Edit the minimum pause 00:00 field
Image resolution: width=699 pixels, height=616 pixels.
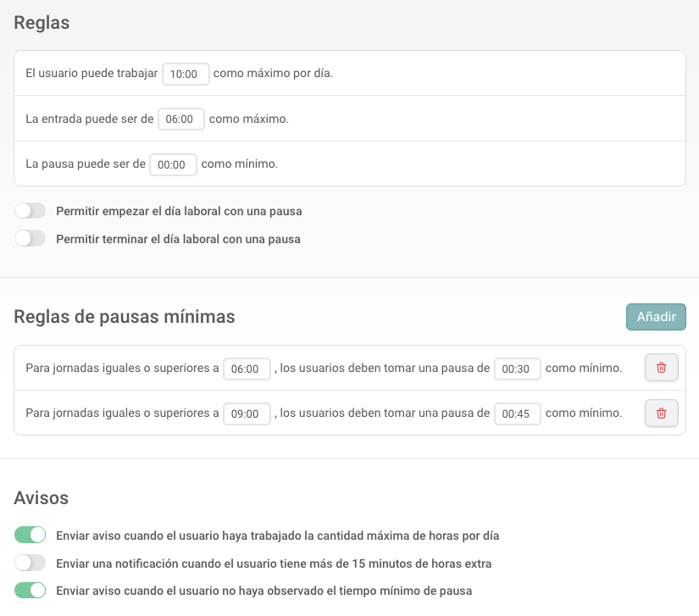pyautogui.click(x=173, y=165)
